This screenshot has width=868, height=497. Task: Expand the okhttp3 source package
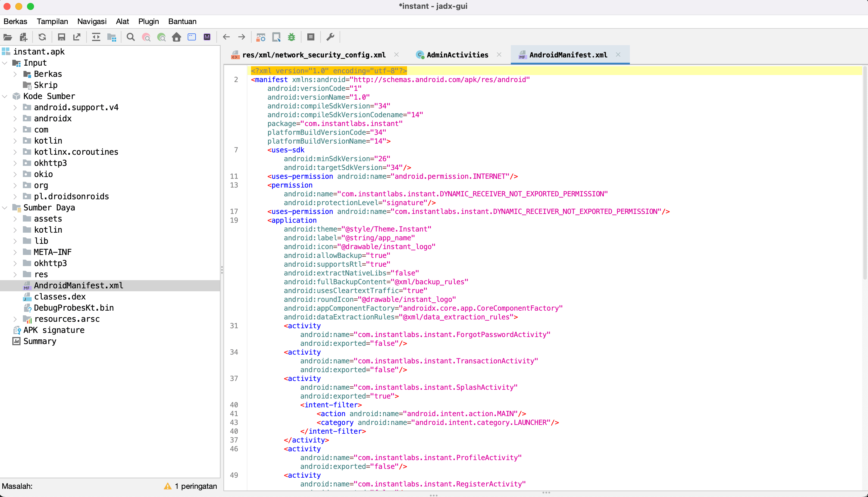pyautogui.click(x=15, y=163)
